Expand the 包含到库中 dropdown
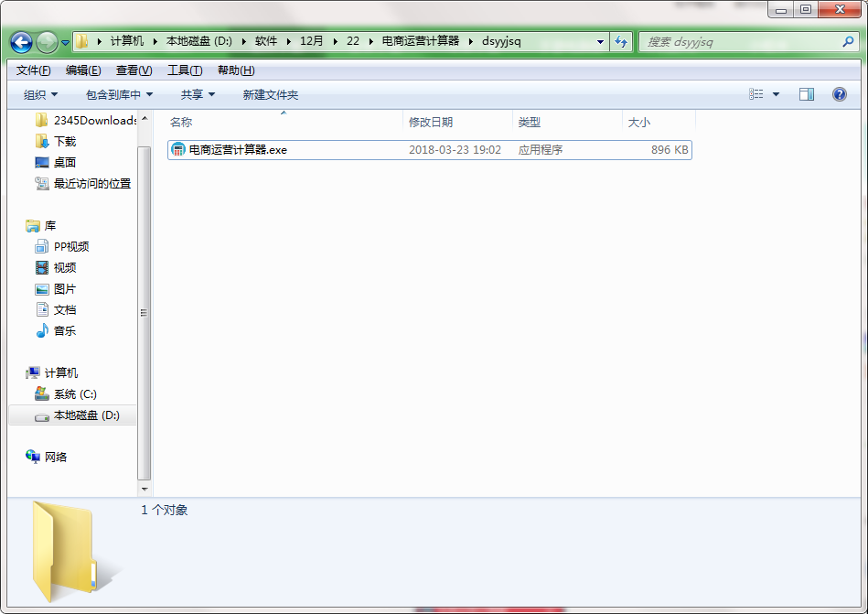Screen dimensions: 868x614 (x=119, y=95)
